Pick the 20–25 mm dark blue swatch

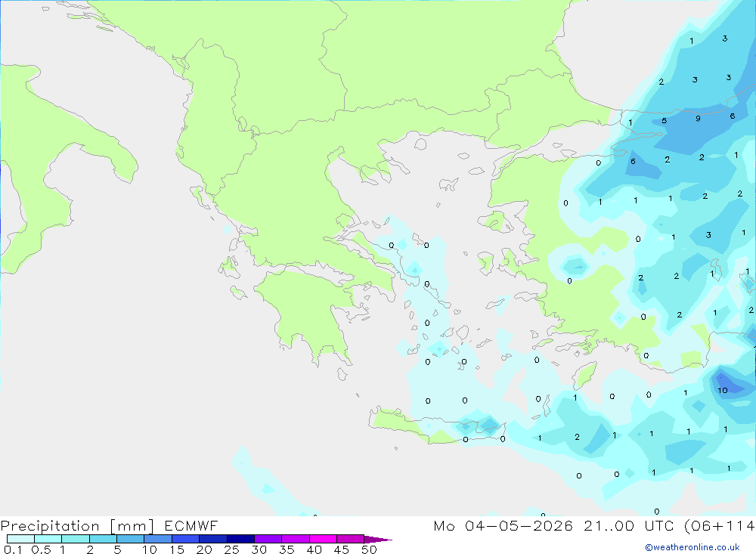(x=213, y=539)
